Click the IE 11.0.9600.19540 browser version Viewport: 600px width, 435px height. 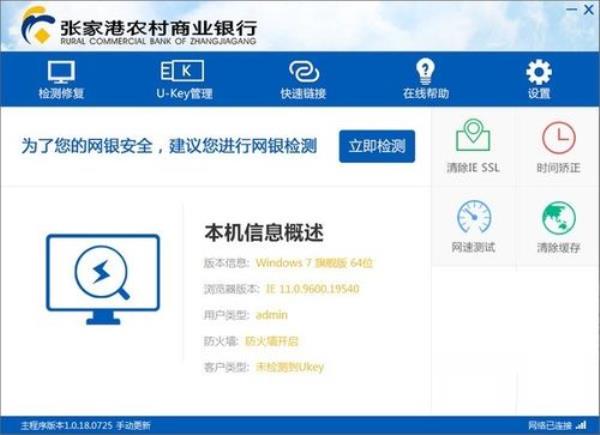pos(310,289)
